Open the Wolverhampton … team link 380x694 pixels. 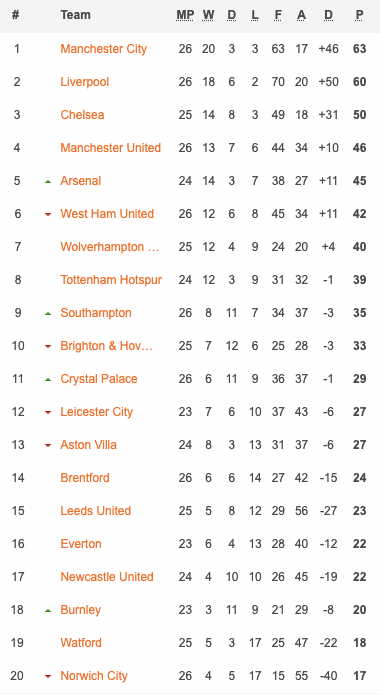[110, 247]
